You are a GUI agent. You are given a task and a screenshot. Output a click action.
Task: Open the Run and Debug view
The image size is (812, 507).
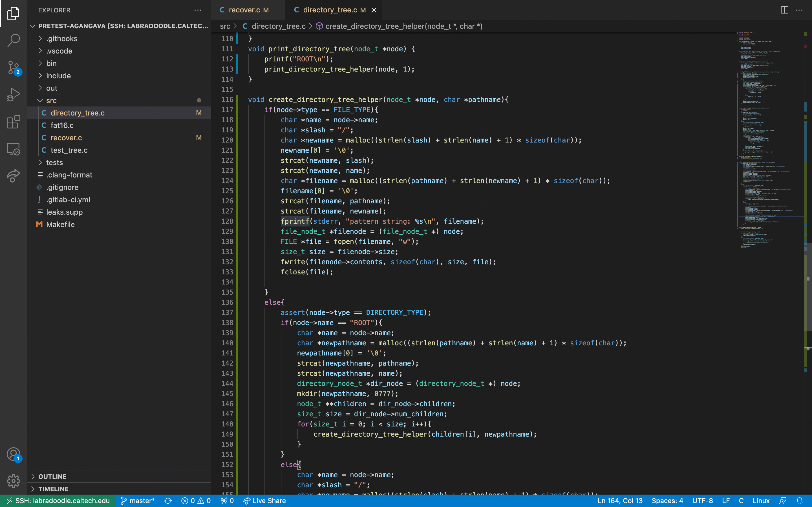tap(14, 95)
